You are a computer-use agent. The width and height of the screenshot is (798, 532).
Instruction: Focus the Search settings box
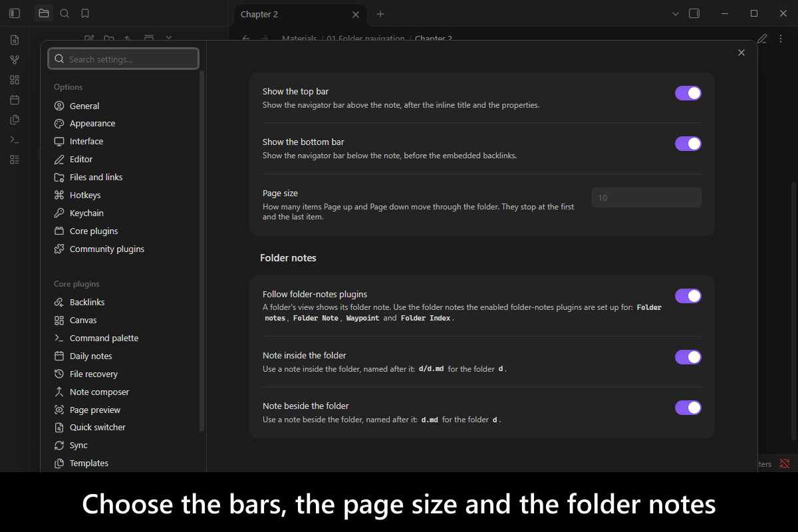123,59
